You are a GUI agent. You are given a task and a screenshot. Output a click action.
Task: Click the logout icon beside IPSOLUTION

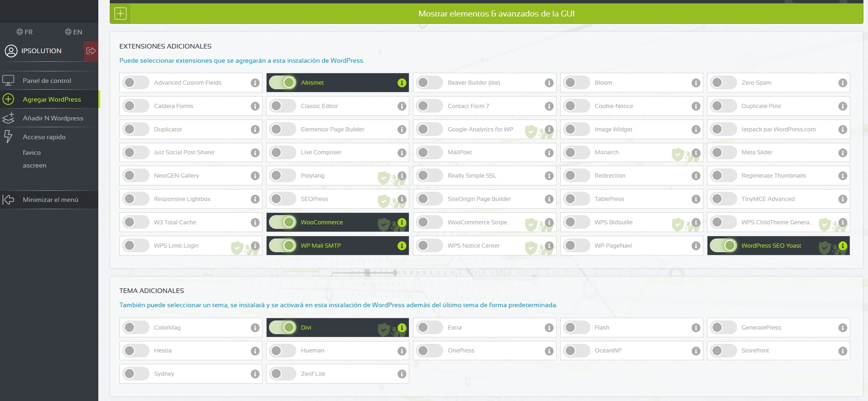[x=91, y=51]
